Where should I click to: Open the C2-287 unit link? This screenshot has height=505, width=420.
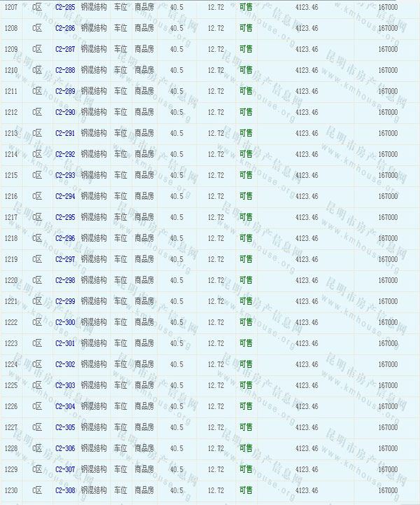pos(64,49)
